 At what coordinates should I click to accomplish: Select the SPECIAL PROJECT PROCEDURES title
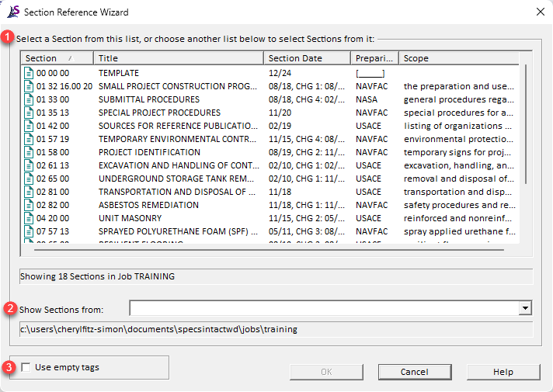click(159, 113)
